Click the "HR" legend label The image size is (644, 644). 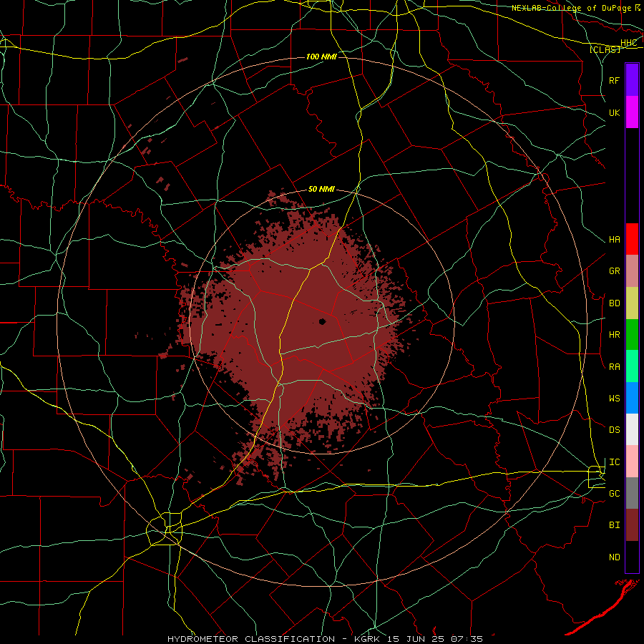[x=614, y=335]
